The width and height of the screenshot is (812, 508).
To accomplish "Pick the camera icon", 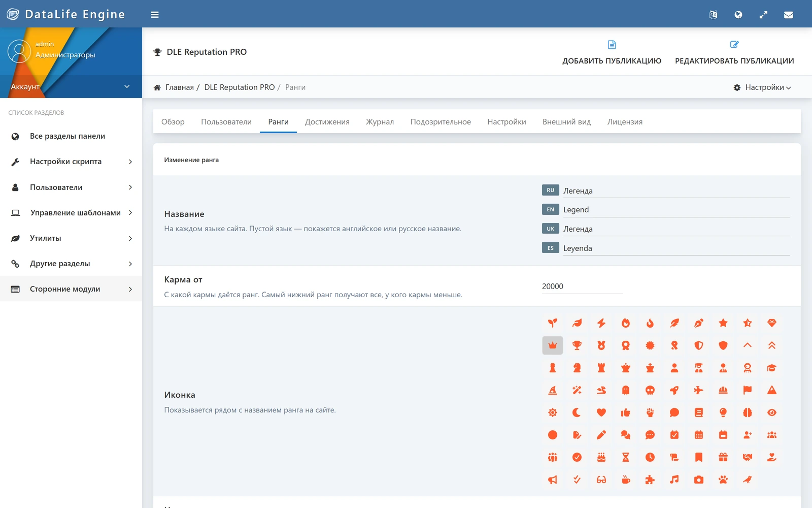I will tap(699, 480).
